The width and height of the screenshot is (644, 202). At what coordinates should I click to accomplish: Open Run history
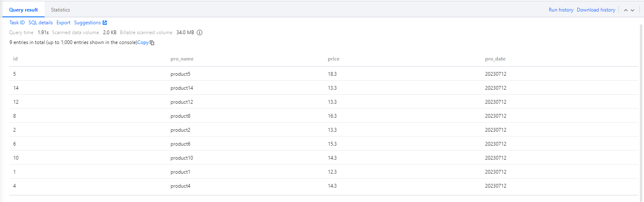pyautogui.click(x=561, y=10)
